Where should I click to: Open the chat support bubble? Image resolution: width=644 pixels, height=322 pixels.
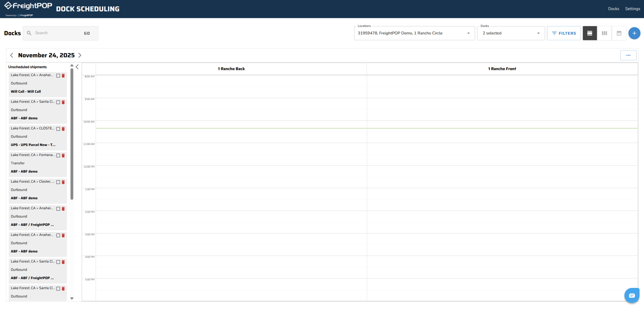(632, 296)
